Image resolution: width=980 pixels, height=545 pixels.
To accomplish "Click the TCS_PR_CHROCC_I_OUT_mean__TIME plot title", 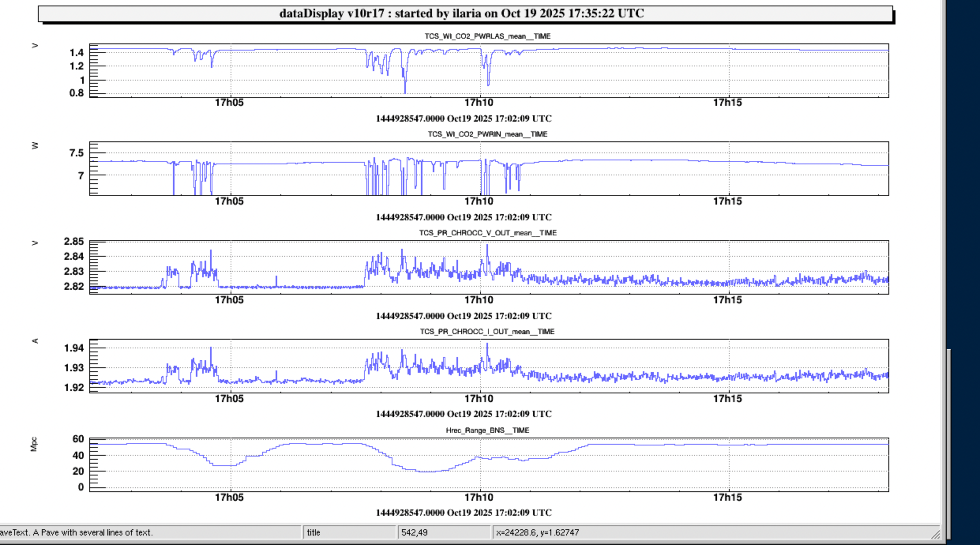I will (486, 332).
